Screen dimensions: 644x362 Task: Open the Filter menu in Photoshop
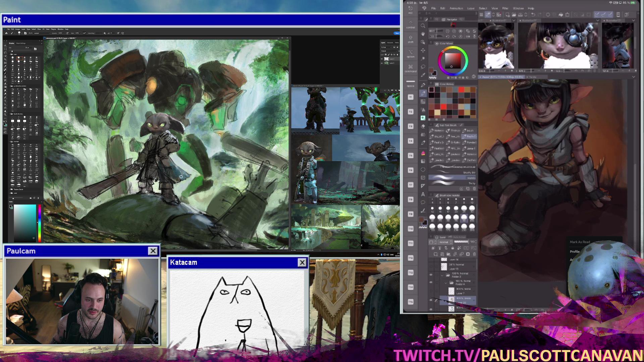click(39, 29)
